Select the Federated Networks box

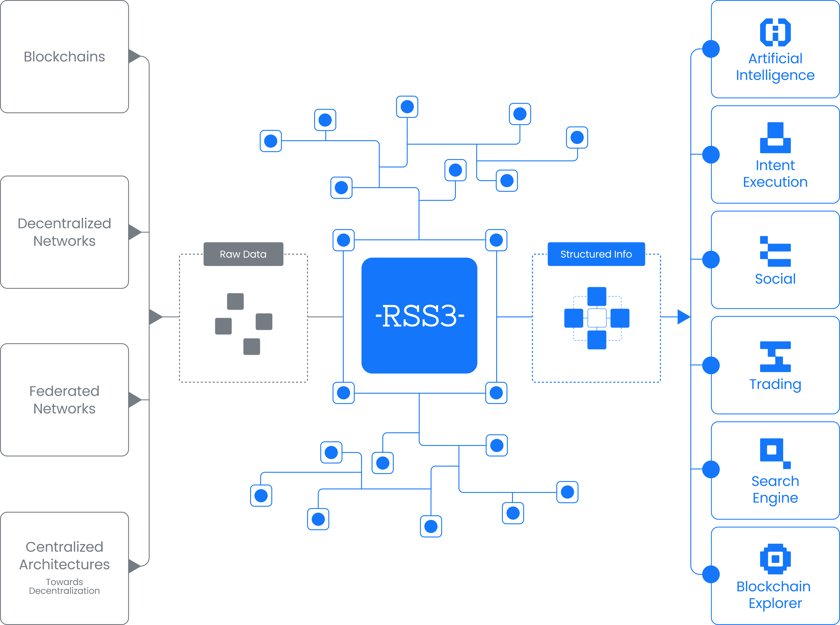(x=65, y=400)
